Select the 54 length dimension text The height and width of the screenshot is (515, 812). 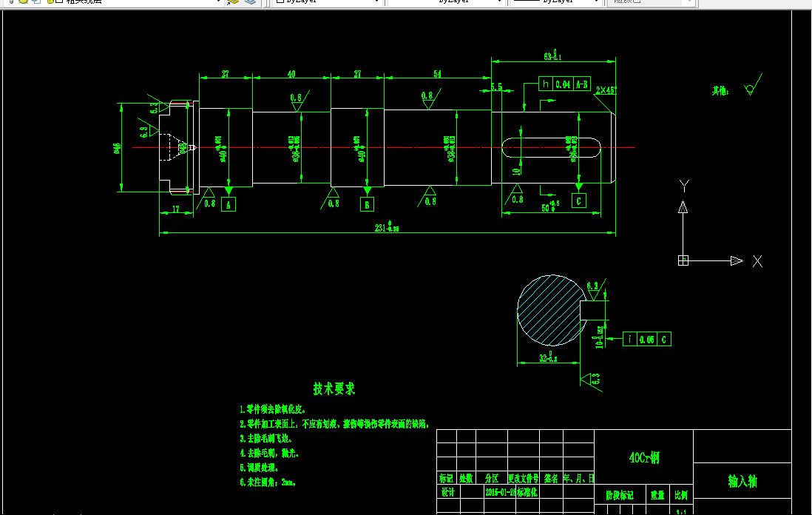tap(437, 74)
